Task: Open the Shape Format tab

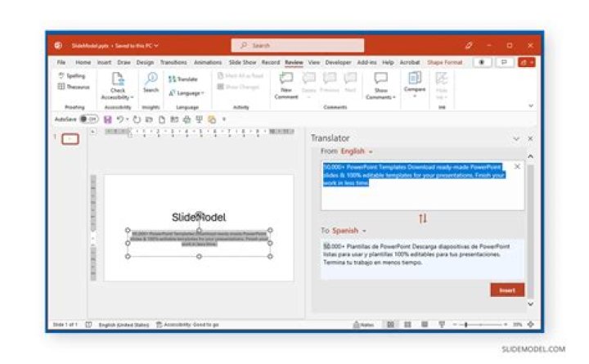Action: [x=445, y=62]
